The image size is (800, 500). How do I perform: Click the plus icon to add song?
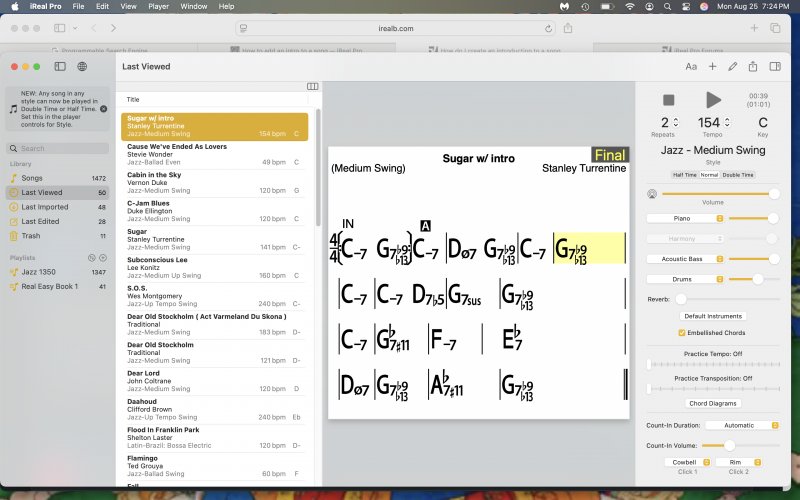tap(712, 67)
